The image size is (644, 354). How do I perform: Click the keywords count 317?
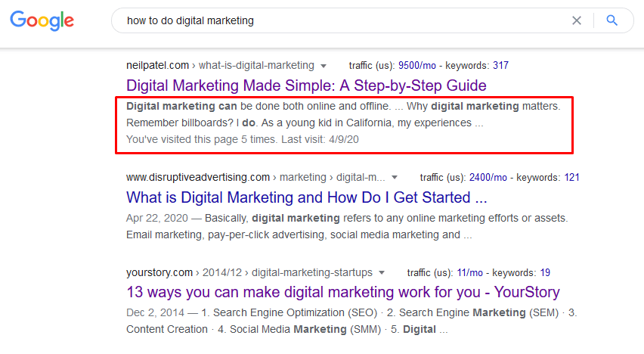[x=500, y=65]
